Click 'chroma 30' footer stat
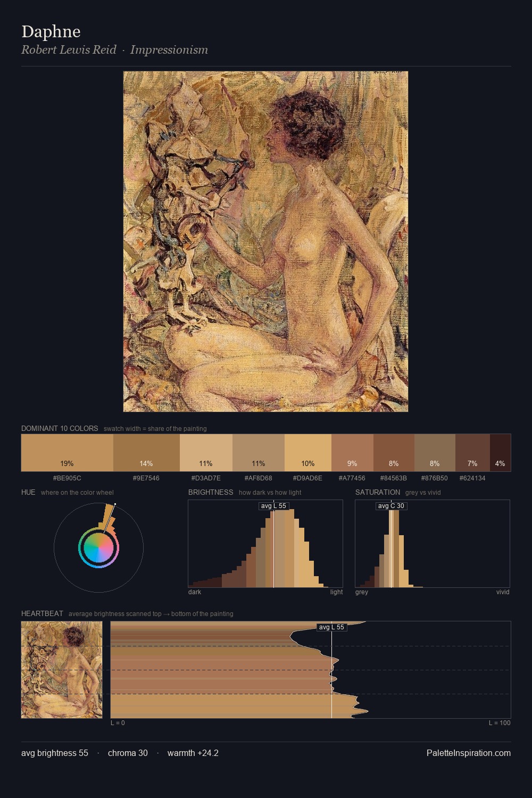Screen dimensions: 532x798 (x=128, y=753)
